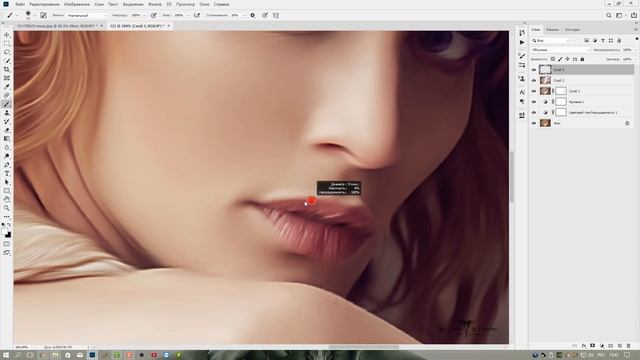This screenshot has height=360, width=640.
Task: Select the Lasso tool
Action: pyautogui.click(x=7, y=52)
